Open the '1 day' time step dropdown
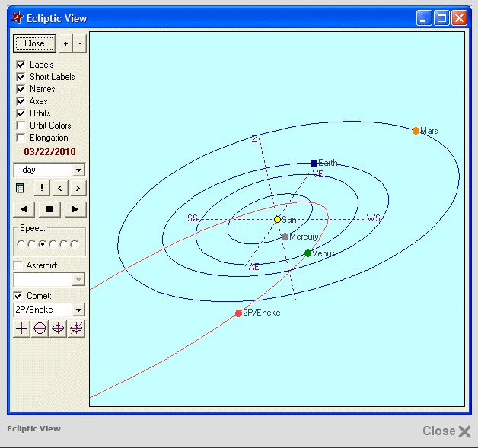The height and width of the screenshot is (448, 478). (78, 170)
